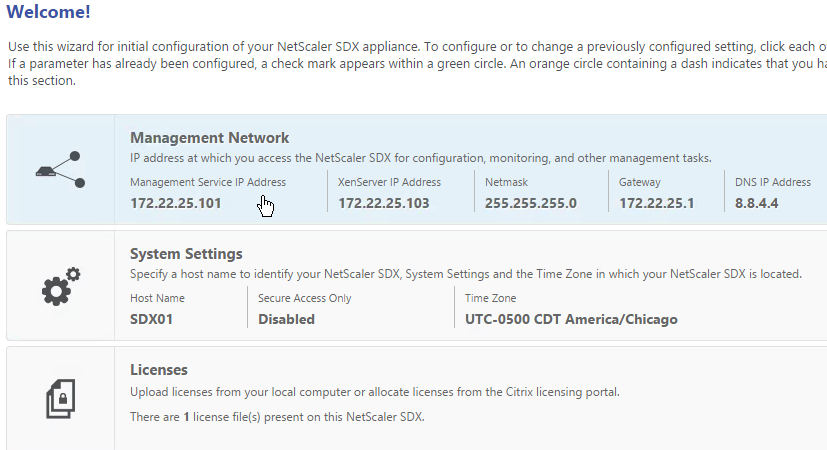827x450 pixels.
Task: Click the Management Network description text
Action: click(x=421, y=158)
